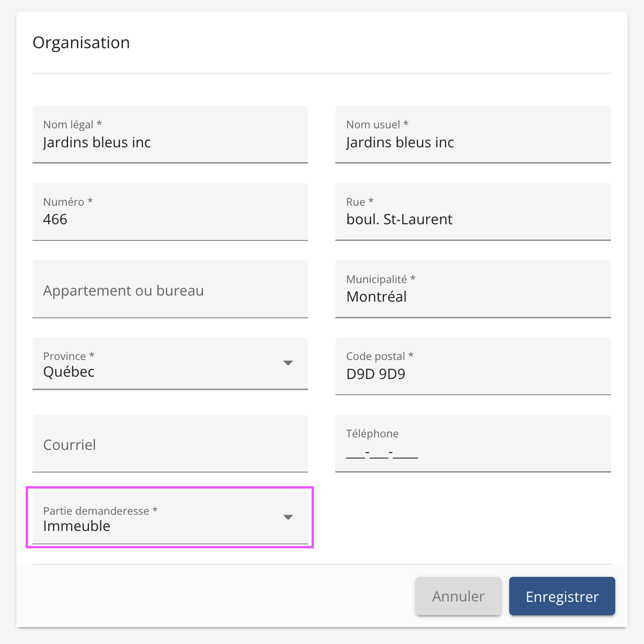The image size is (644, 644).
Task: Open the Partie demanderesse dropdown arrow
Action: coord(288,517)
